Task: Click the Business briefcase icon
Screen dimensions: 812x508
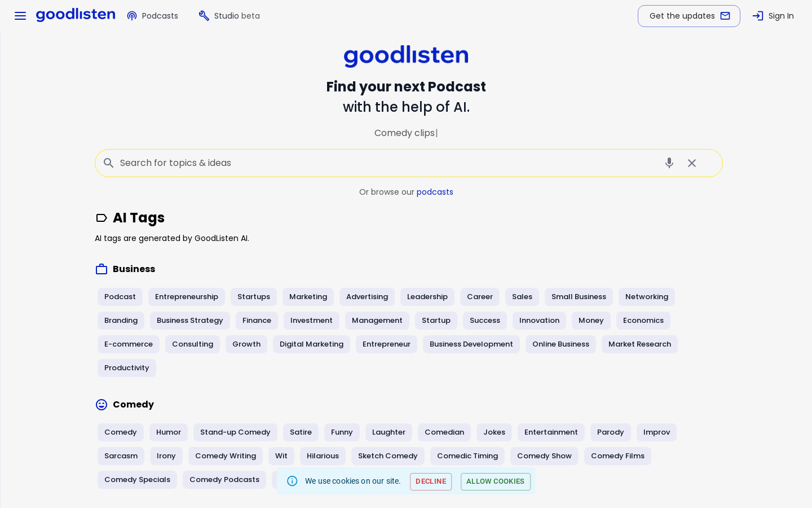Action: 101,269
